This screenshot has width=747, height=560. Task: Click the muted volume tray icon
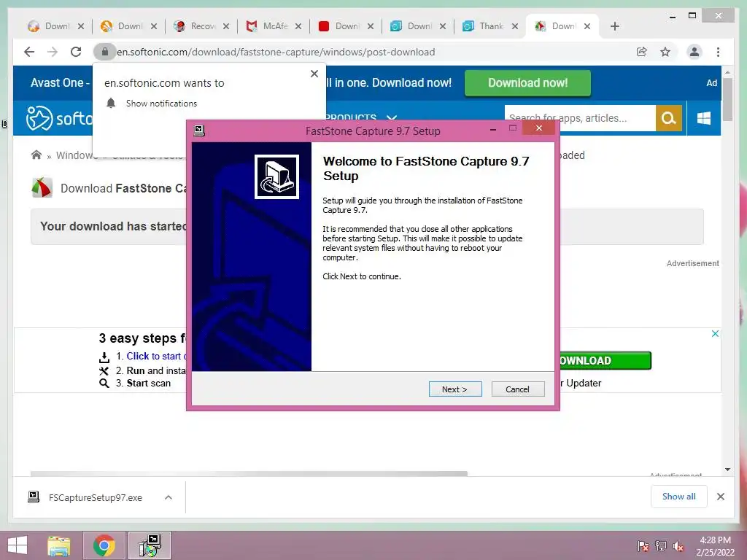click(678, 546)
